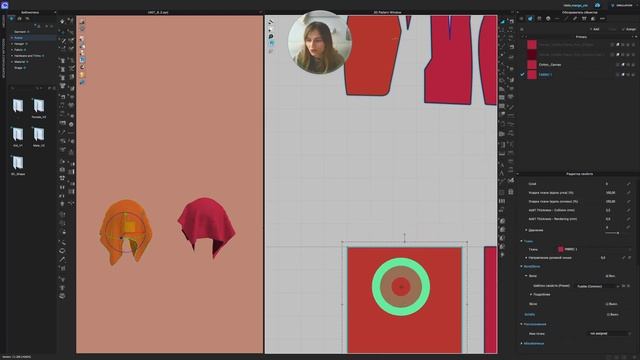
Task: Open the Fabric tab icon in Object Browser
Action: pos(530,19)
